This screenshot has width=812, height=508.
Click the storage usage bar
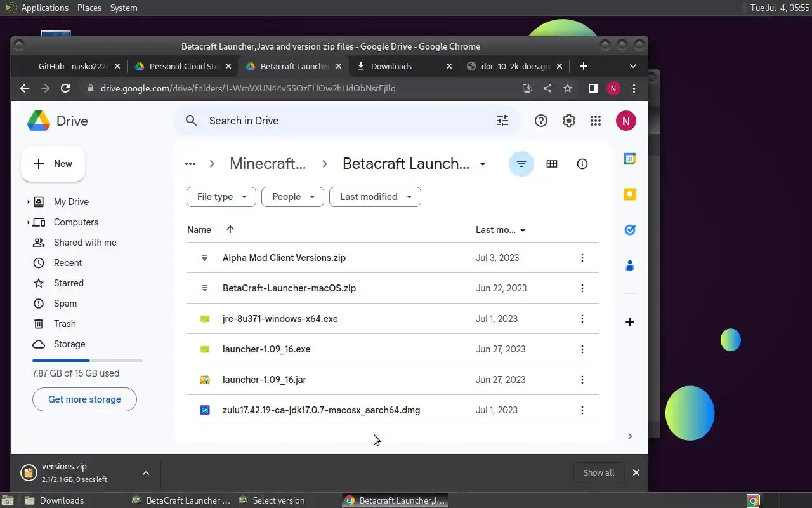coord(88,360)
